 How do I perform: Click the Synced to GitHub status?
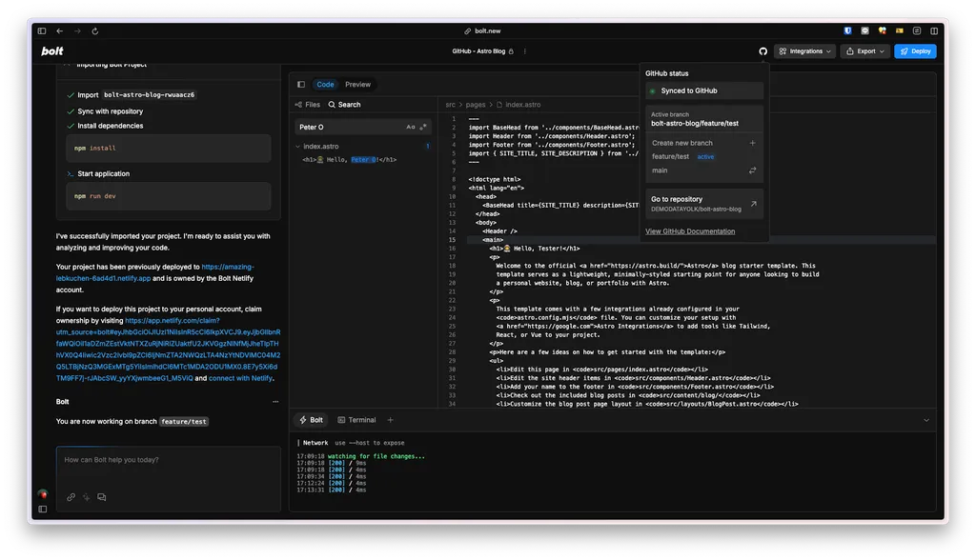[704, 90]
